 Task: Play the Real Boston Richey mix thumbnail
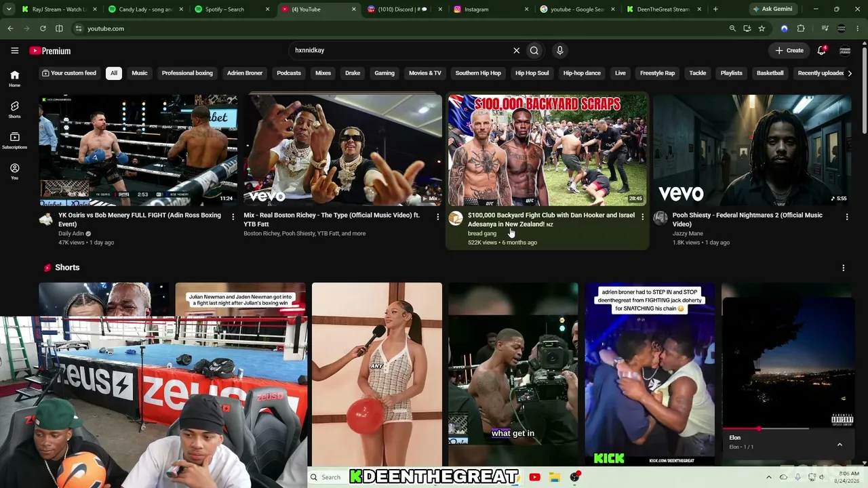coord(342,150)
